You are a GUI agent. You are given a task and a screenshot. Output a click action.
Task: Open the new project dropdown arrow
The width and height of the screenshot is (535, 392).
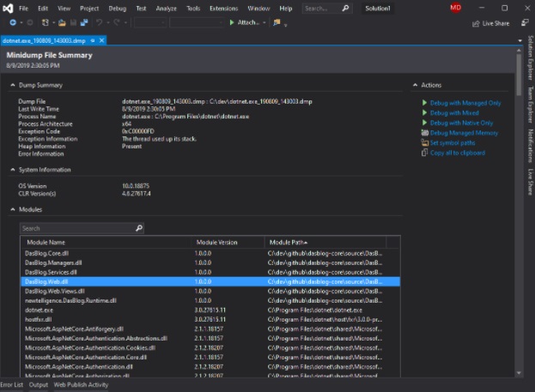(x=53, y=23)
